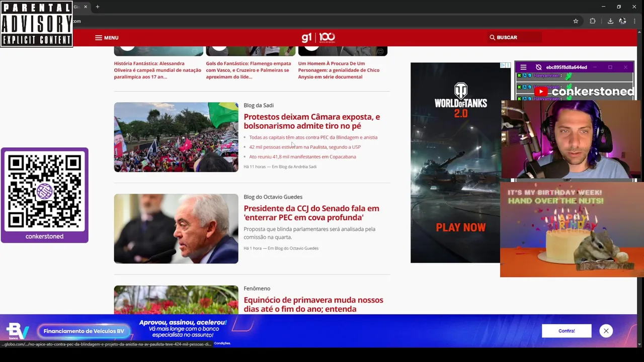The width and height of the screenshot is (644, 362).
Task: Restore down the browser window
Action: [x=619, y=7]
